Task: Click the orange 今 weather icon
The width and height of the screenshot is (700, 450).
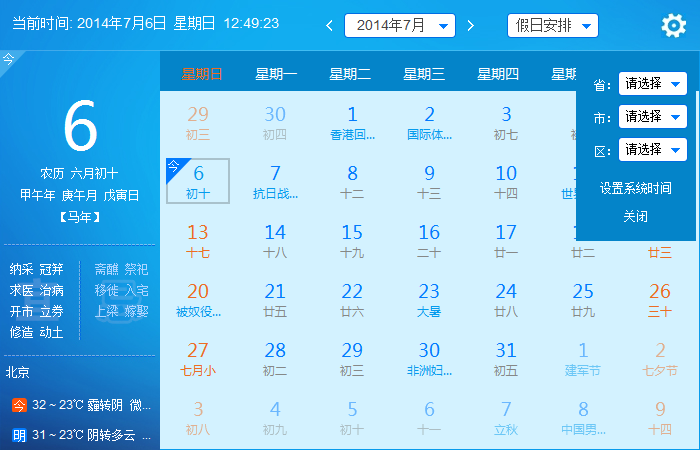Action: point(19,405)
